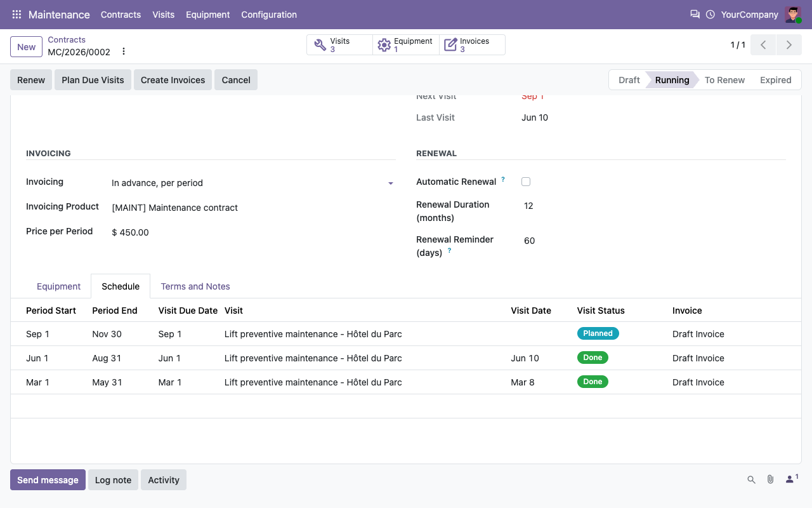Click Log note
Viewport: 812px width, 508px height.
pos(113,480)
